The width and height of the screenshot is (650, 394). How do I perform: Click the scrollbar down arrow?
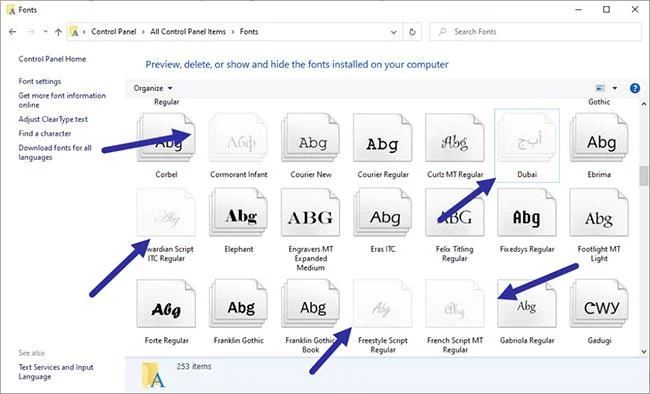[x=643, y=351]
